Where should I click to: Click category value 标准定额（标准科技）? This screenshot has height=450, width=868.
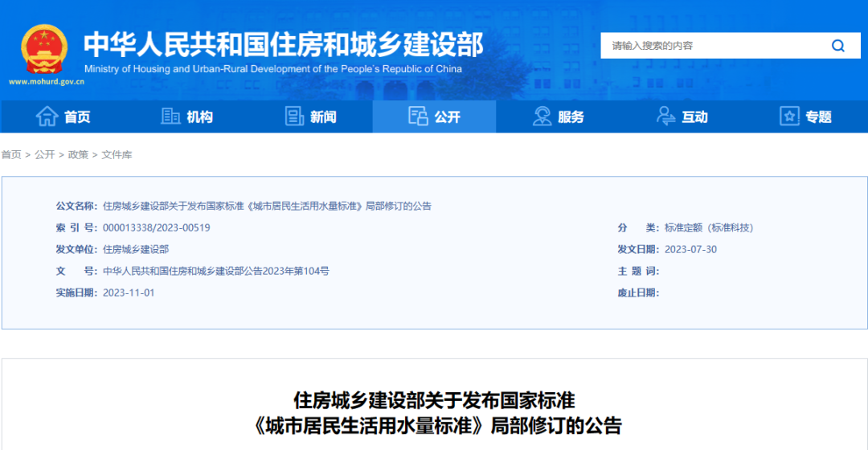tap(709, 227)
